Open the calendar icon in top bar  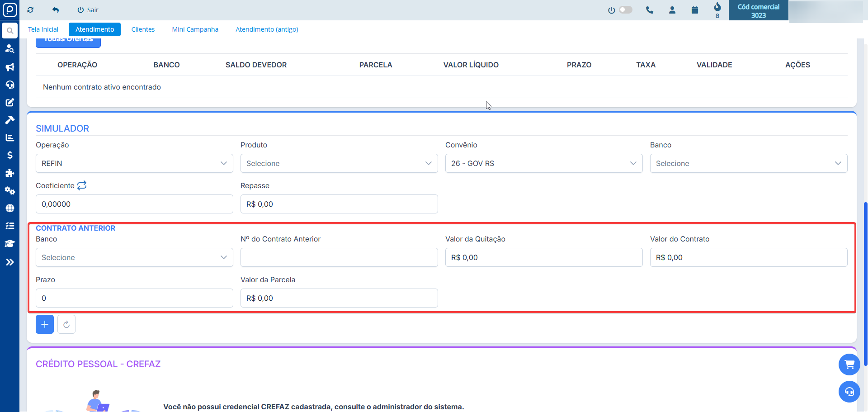(695, 10)
